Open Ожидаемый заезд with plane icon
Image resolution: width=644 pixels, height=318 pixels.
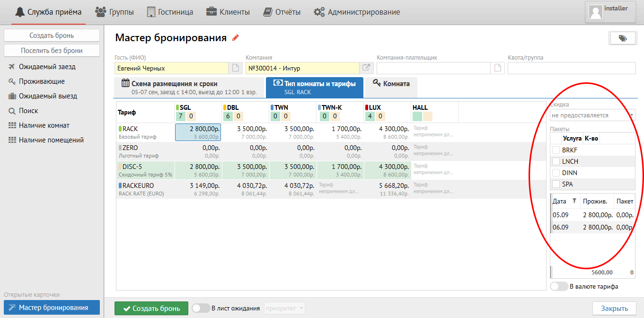(x=47, y=67)
